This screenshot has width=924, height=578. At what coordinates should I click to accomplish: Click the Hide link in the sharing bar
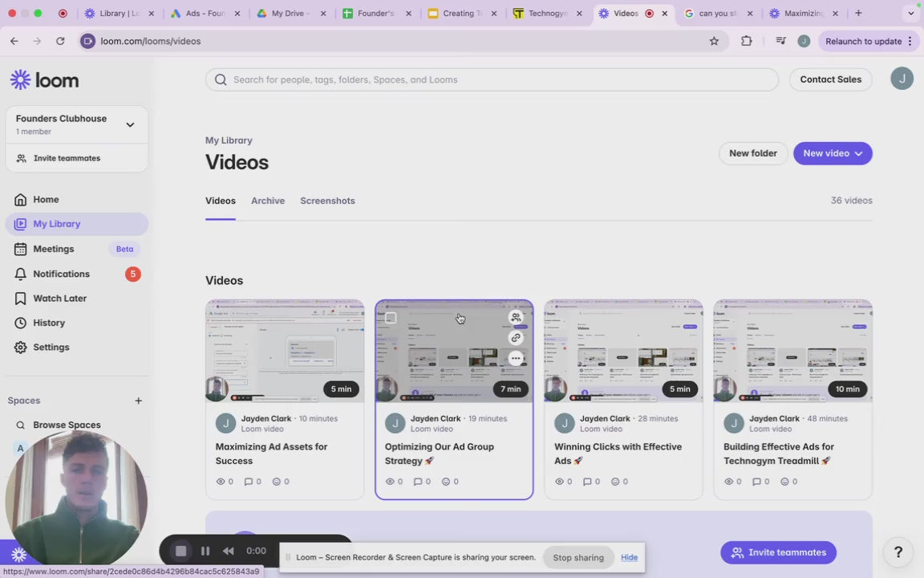tap(629, 557)
